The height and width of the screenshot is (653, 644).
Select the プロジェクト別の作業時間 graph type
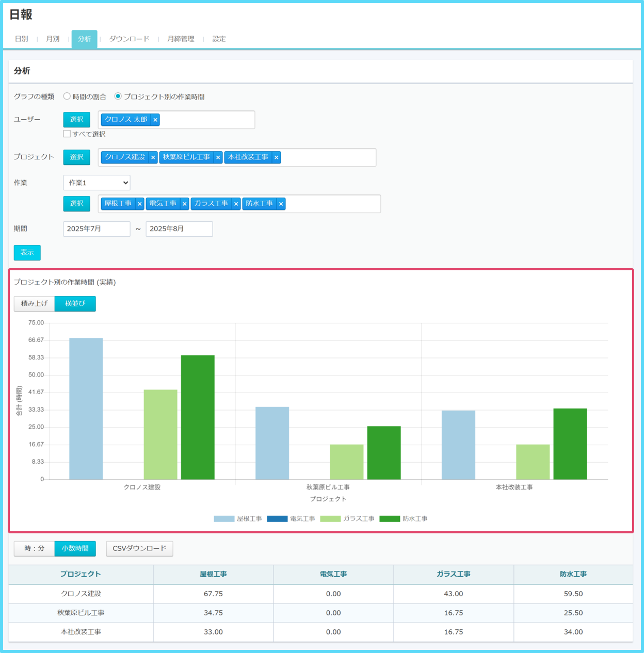pos(118,96)
